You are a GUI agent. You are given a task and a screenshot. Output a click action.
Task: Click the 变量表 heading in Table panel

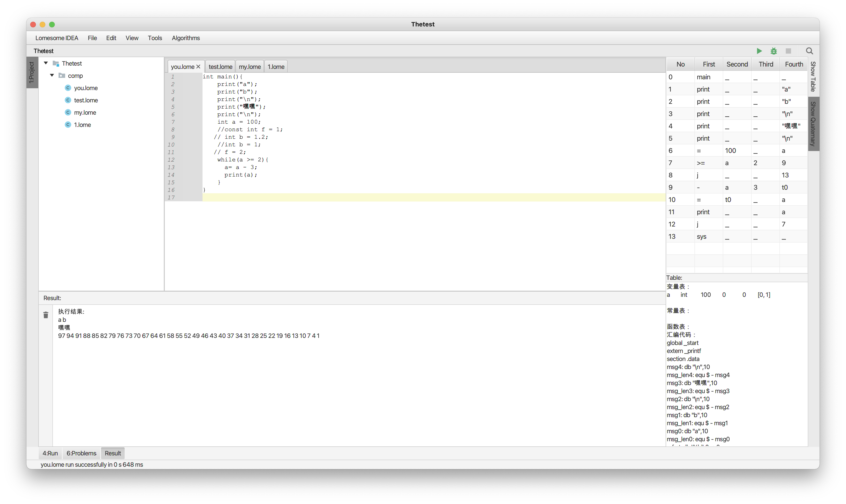pyautogui.click(x=678, y=287)
